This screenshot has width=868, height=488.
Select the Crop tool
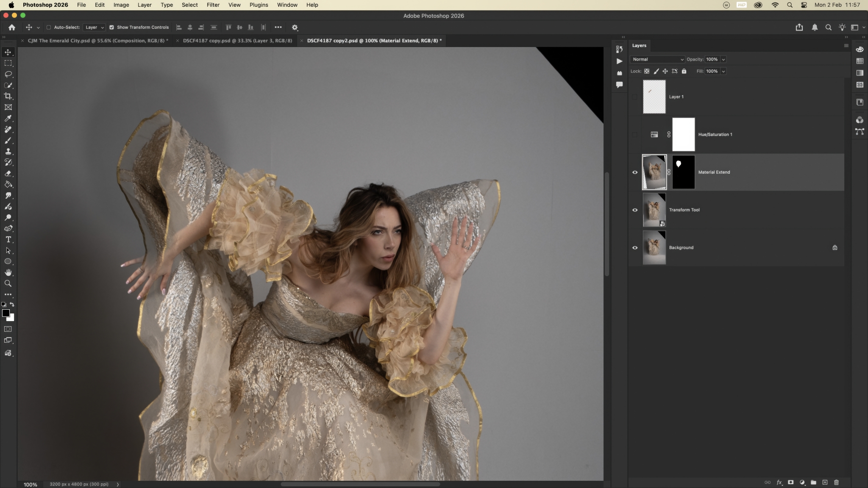[8, 96]
